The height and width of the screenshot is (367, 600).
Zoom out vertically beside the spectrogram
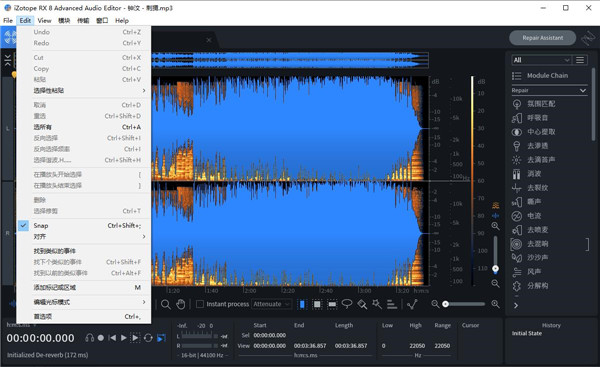[x=496, y=284]
